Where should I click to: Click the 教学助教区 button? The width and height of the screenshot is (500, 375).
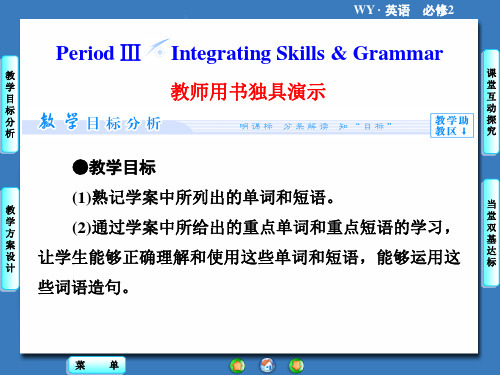pyautogui.click(x=452, y=125)
